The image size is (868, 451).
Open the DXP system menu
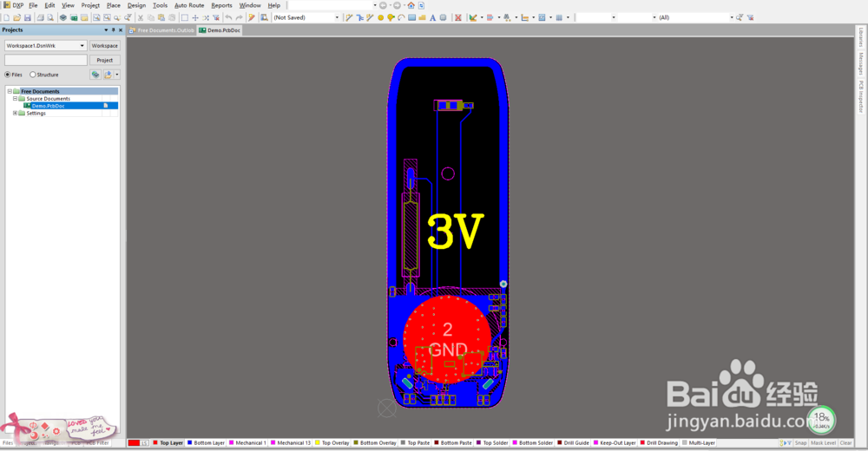point(14,5)
